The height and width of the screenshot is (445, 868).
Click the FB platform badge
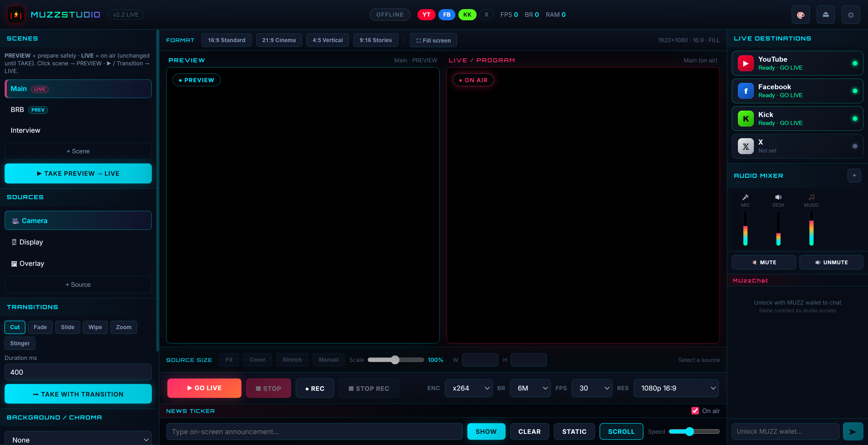(447, 15)
